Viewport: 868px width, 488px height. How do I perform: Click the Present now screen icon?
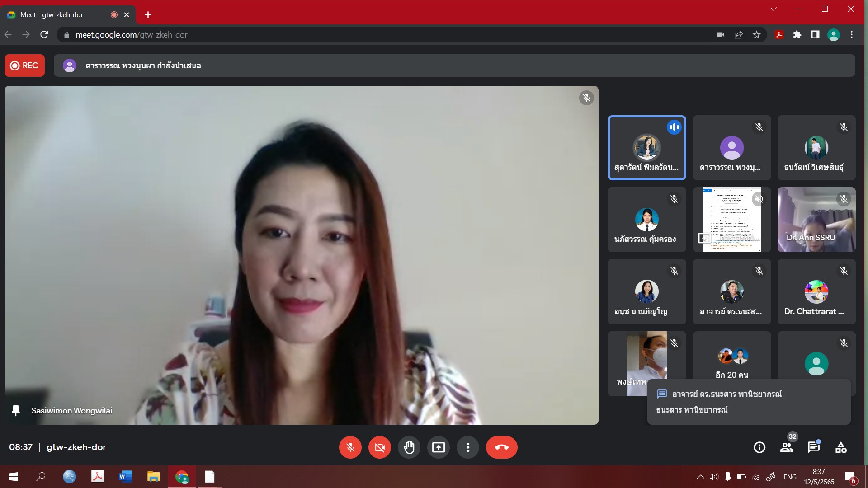438,447
